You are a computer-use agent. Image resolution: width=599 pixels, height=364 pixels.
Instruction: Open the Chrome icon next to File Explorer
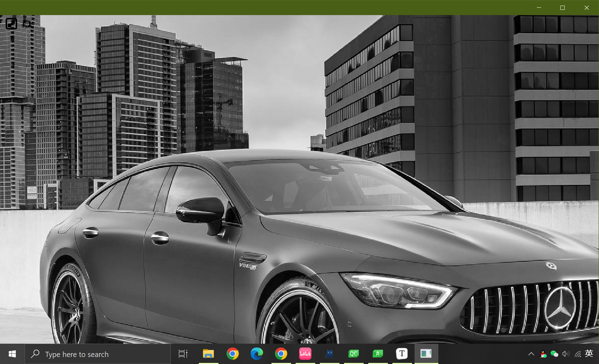(233, 354)
